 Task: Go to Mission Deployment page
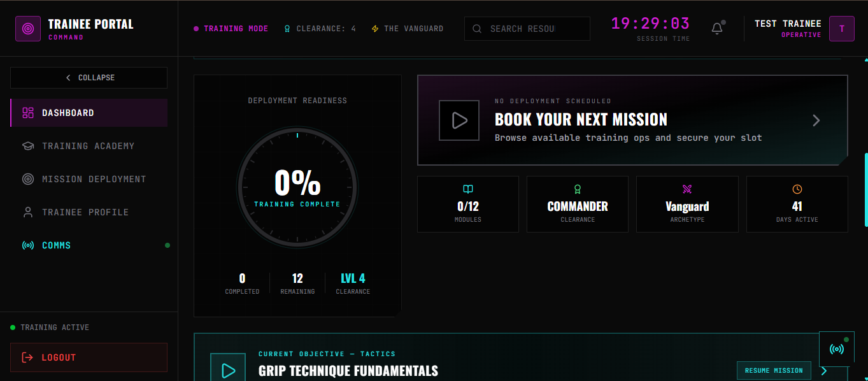[x=94, y=179]
